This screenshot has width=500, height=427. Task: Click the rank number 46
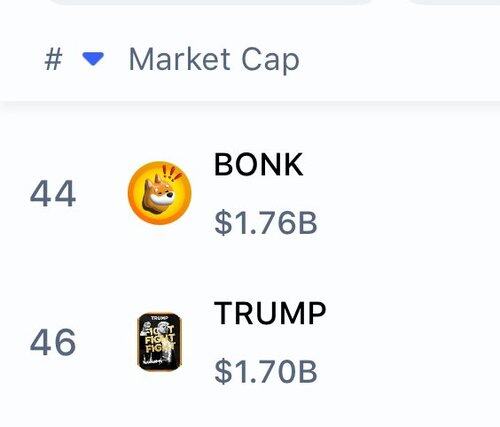(53, 342)
